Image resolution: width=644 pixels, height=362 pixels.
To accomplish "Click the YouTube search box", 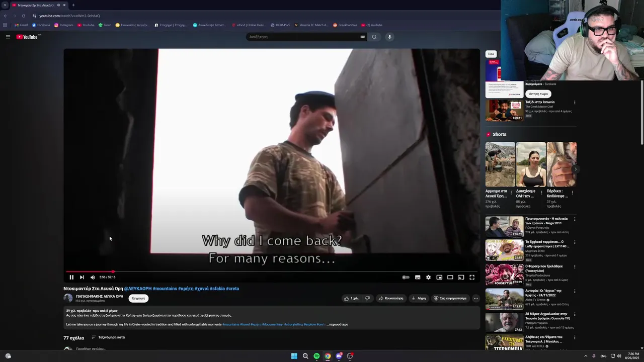I will pyautogui.click(x=303, y=37).
